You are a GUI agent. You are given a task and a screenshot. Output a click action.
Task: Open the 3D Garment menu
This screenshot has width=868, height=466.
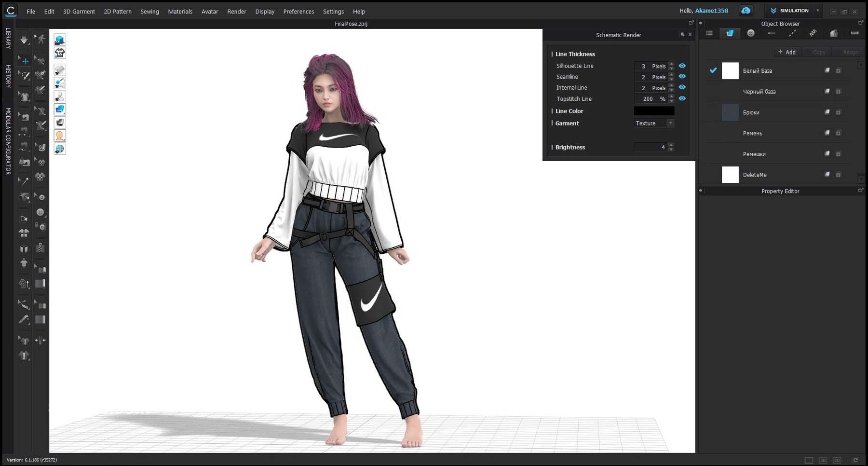(79, 12)
